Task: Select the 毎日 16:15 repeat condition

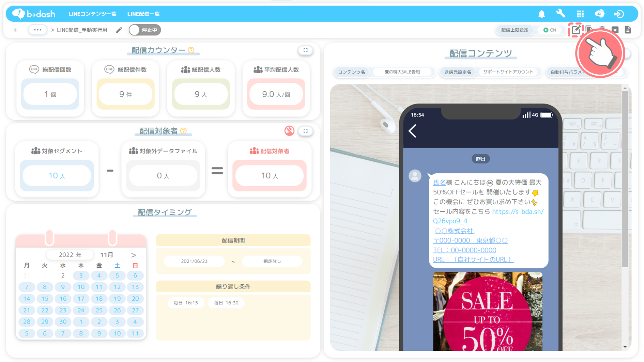Action: [x=186, y=303]
